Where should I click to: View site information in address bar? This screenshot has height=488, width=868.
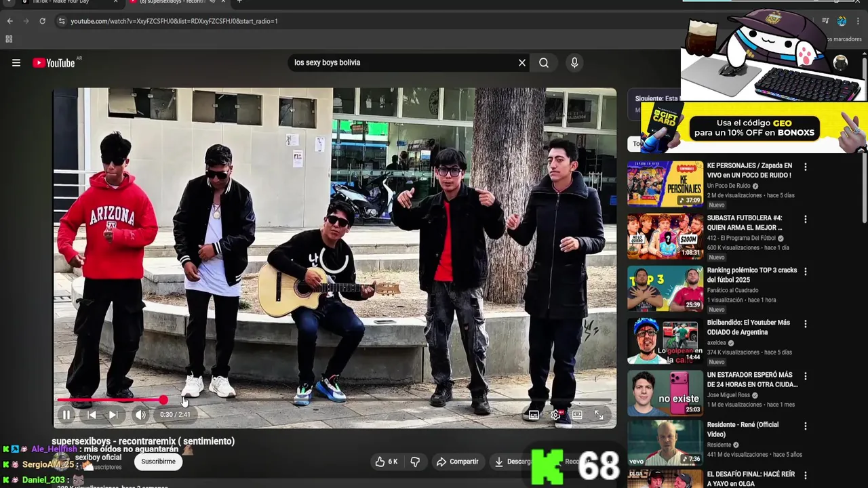(62, 21)
